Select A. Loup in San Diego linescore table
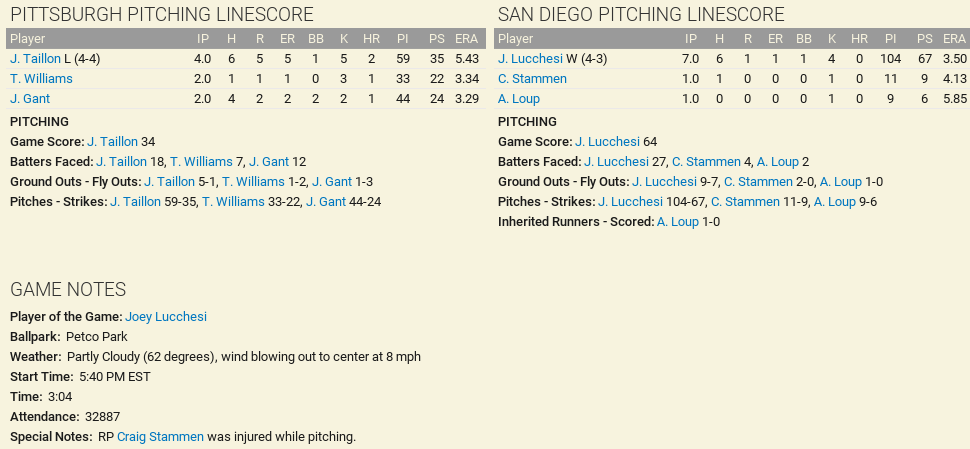The image size is (970, 449). click(519, 99)
